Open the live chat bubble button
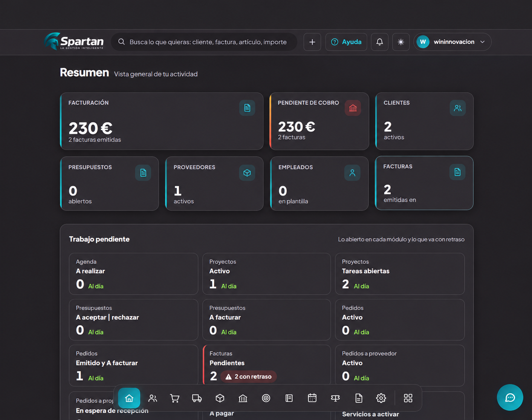Viewport: 532px width, 420px height. point(510,397)
